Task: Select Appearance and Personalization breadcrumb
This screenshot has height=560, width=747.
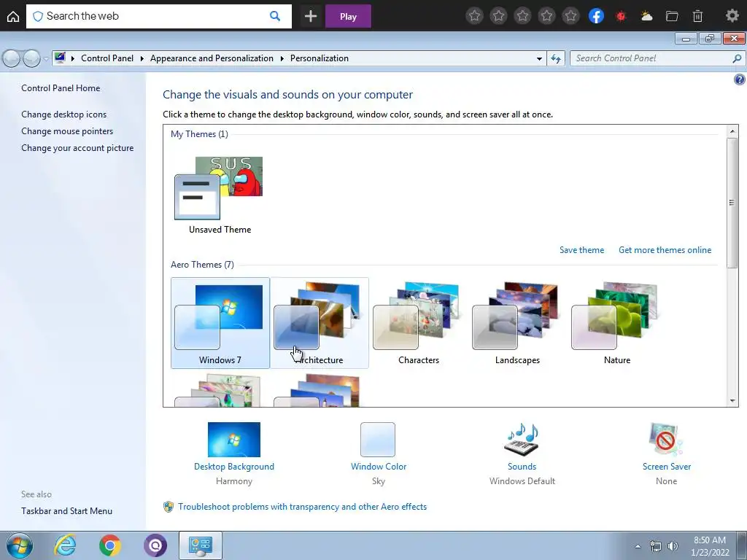Action: pos(212,58)
